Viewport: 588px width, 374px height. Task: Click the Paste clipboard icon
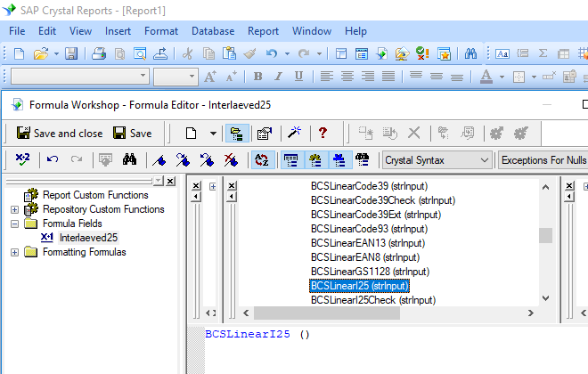[x=229, y=54]
